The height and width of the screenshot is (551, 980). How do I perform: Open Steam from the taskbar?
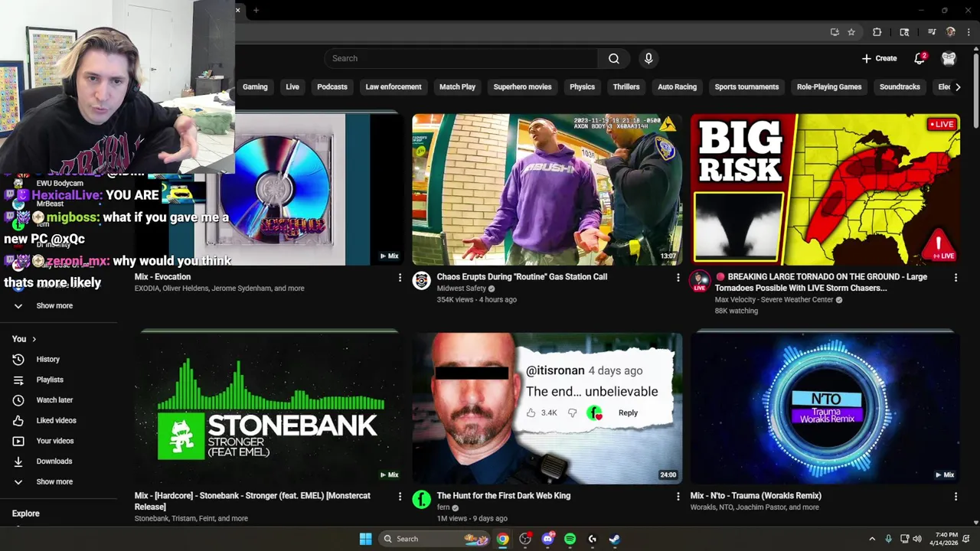coord(614,539)
